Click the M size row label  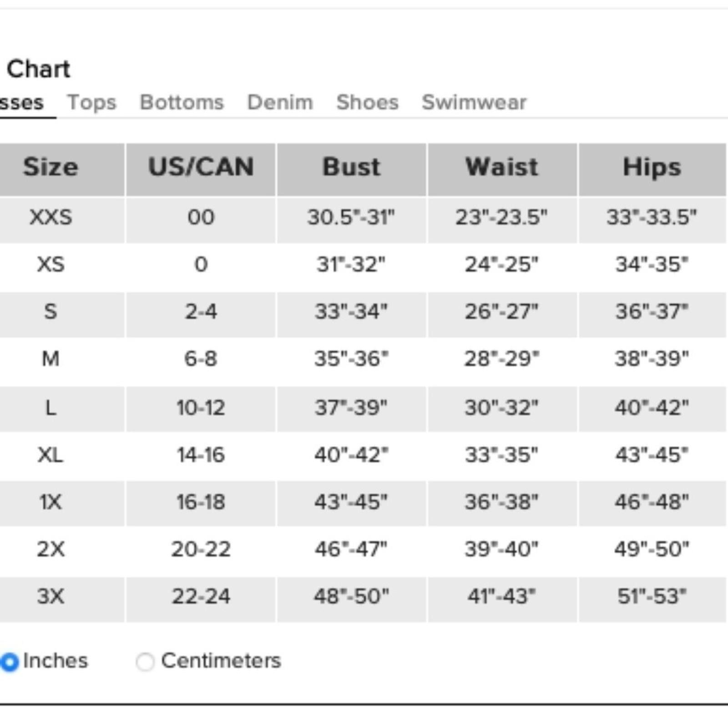51,359
